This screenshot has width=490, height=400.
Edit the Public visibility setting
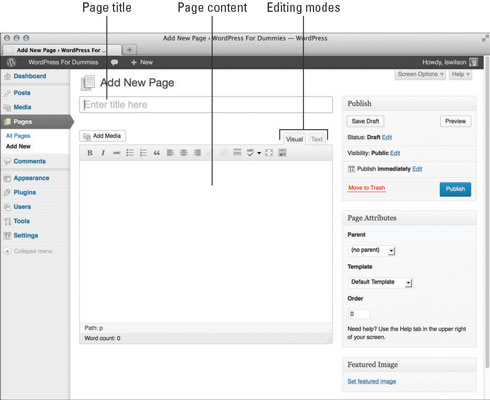tap(395, 153)
